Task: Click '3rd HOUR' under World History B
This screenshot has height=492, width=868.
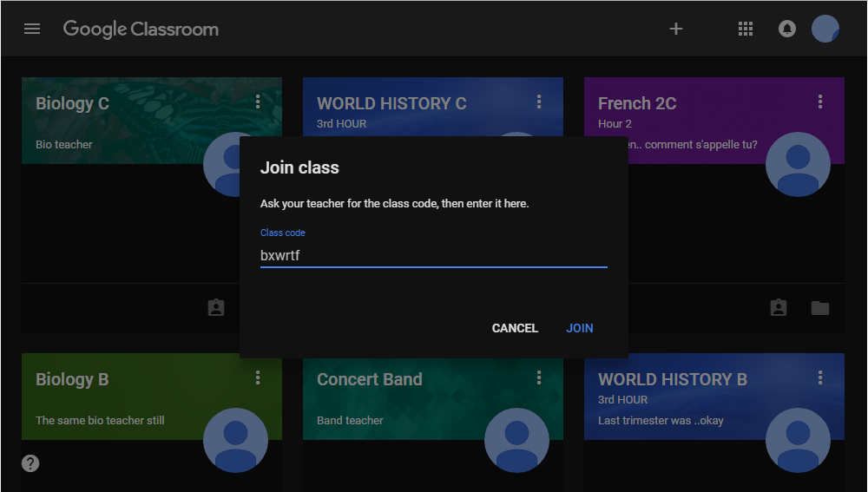Action: tap(622, 399)
